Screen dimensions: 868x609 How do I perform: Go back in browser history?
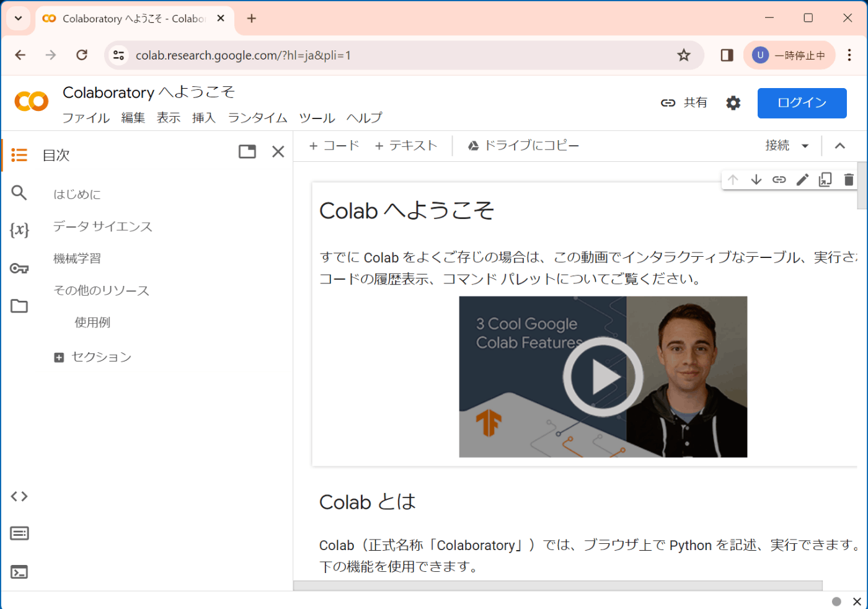coord(20,55)
